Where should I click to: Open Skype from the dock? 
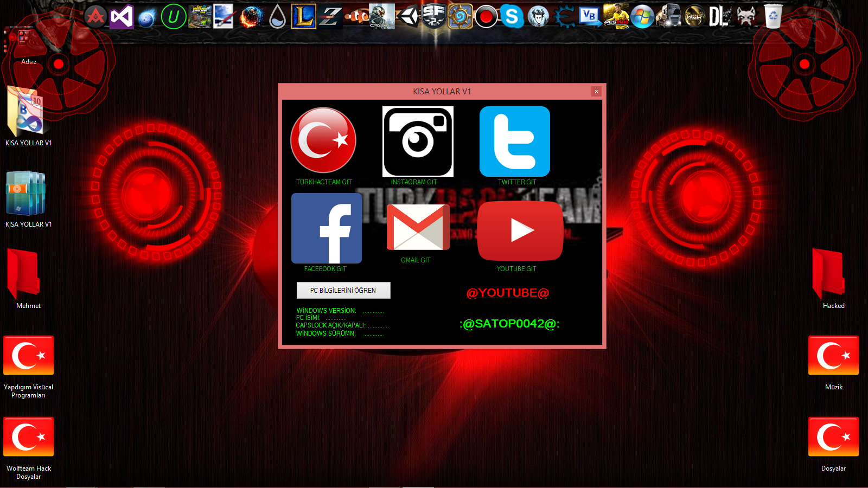pyautogui.click(x=512, y=17)
